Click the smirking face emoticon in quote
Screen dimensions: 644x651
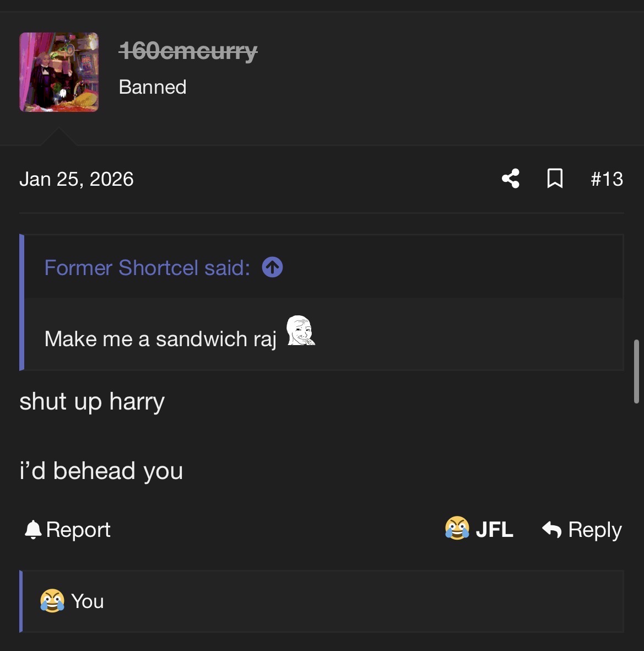(300, 331)
